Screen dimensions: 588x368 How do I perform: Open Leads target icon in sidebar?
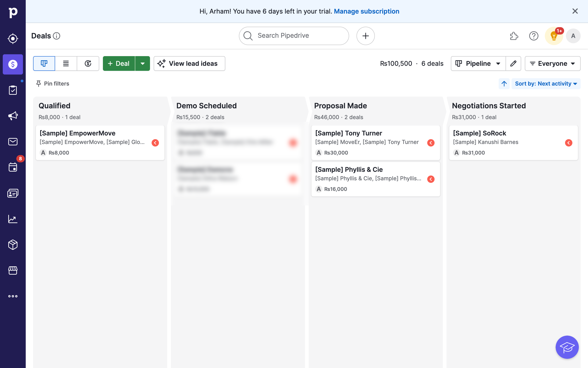[x=13, y=38]
